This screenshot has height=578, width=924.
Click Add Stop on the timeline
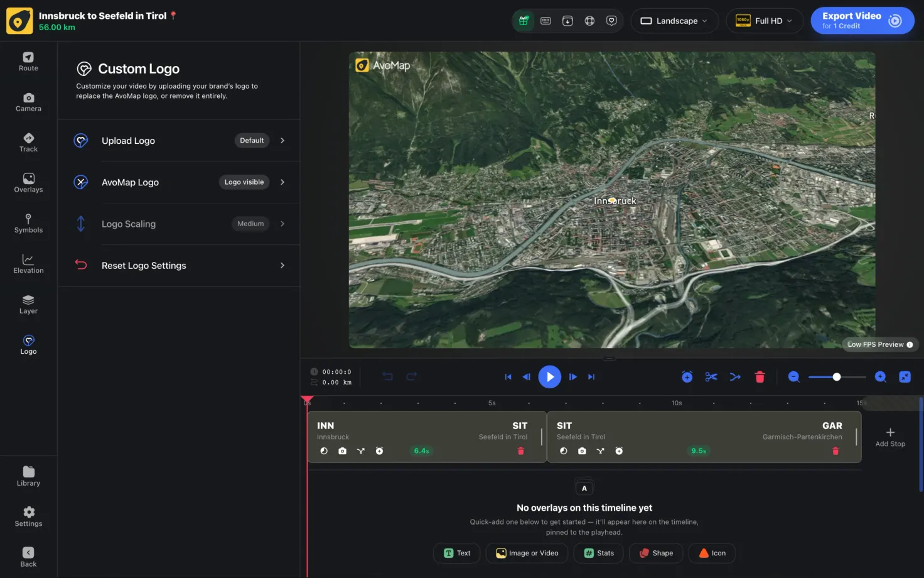click(890, 437)
